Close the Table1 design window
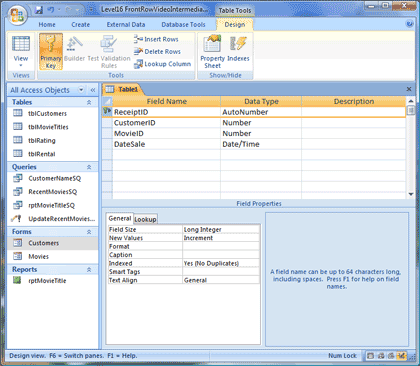Screen dimensions: 420x366 tap(409, 89)
